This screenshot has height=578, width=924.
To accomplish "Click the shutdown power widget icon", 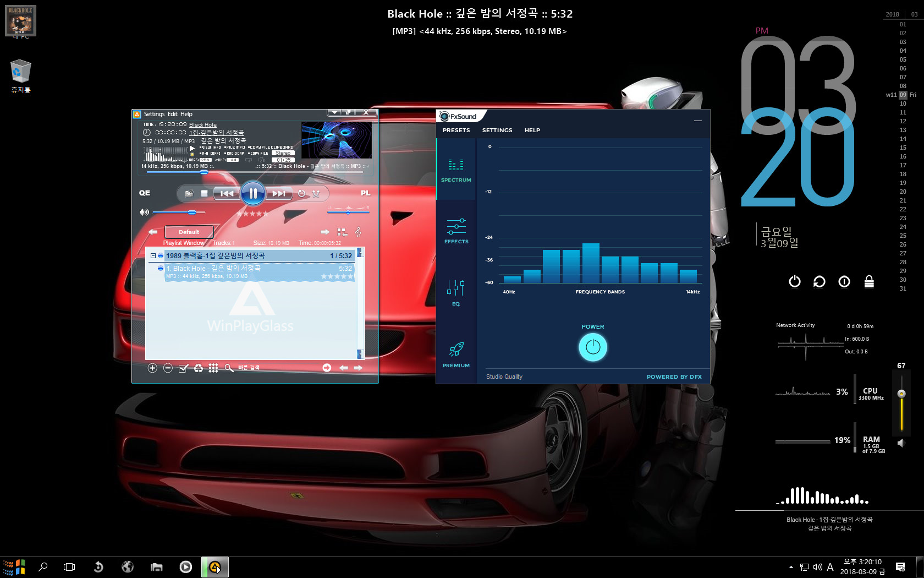I will 795,282.
